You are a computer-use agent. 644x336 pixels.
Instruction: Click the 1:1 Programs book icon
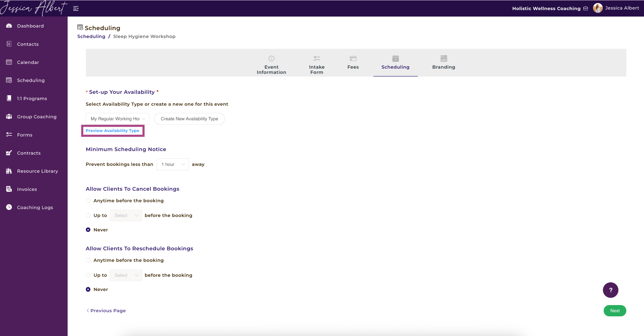coord(9,98)
